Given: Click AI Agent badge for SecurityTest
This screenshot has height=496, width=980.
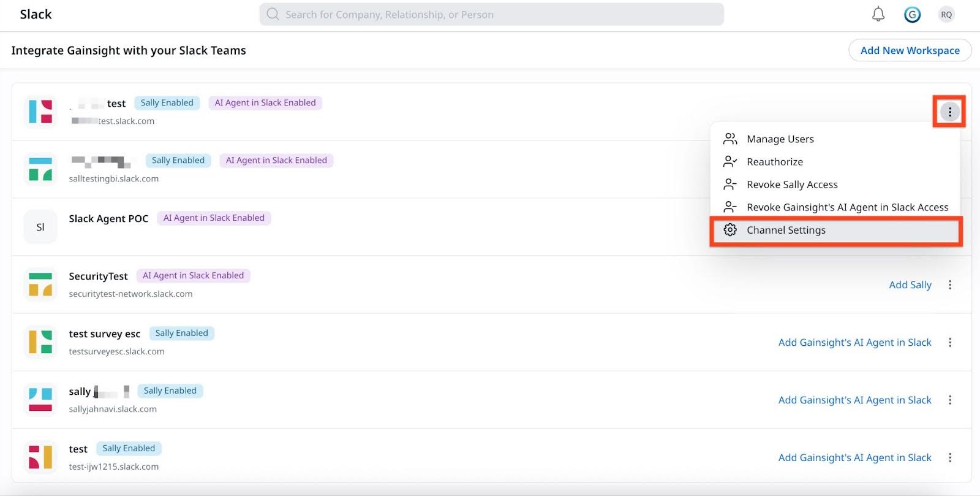Looking at the screenshot, I should click(193, 276).
